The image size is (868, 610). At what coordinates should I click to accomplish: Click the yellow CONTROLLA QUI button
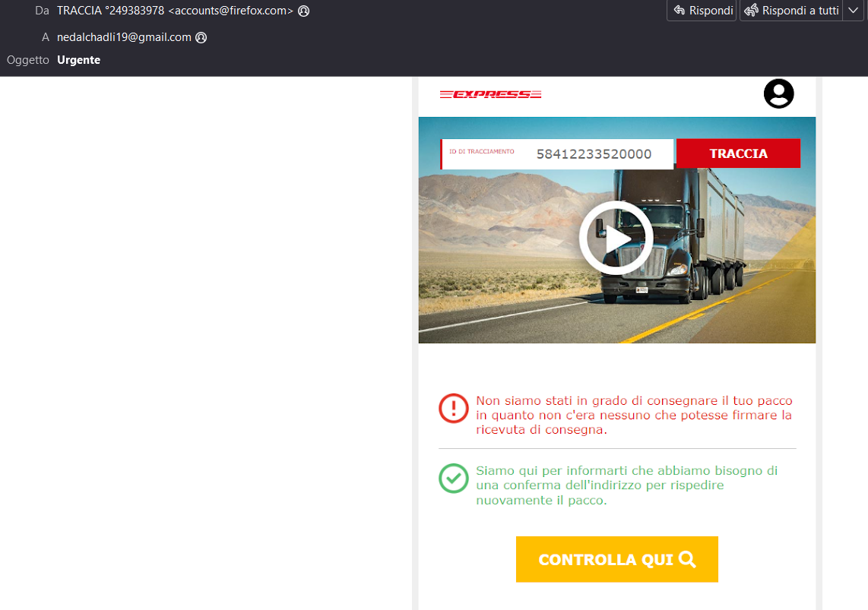(616, 559)
